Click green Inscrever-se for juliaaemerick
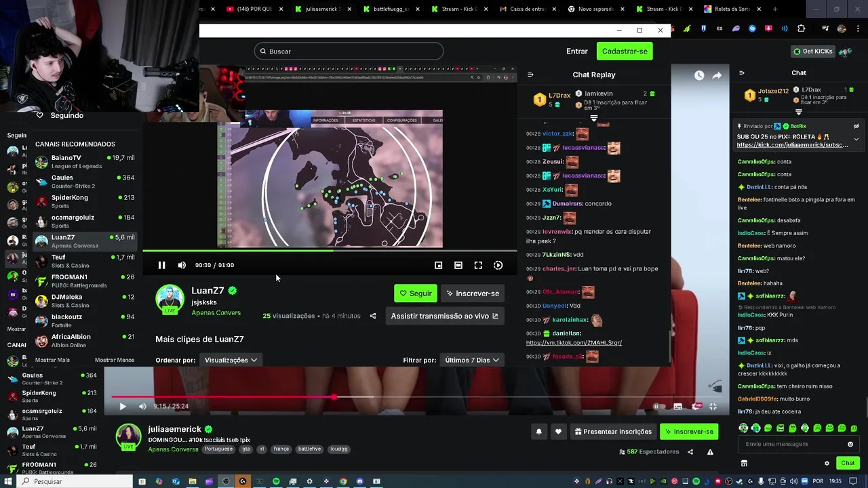Viewport: 868px width, 488px height. (689, 432)
